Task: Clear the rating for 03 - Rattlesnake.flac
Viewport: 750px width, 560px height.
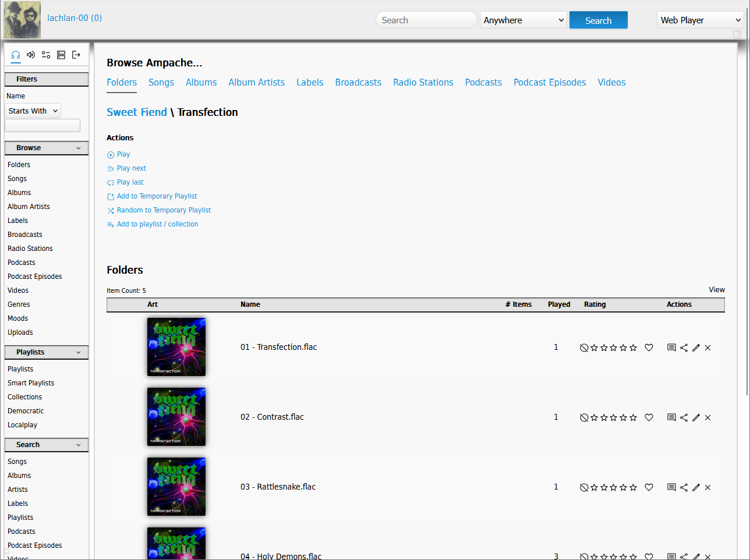Action: tap(584, 487)
